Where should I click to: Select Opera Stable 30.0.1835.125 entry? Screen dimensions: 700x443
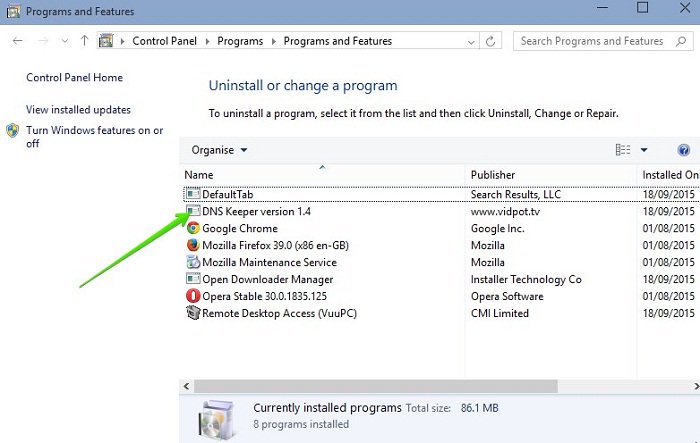pyautogui.click(x=264, y=296)
